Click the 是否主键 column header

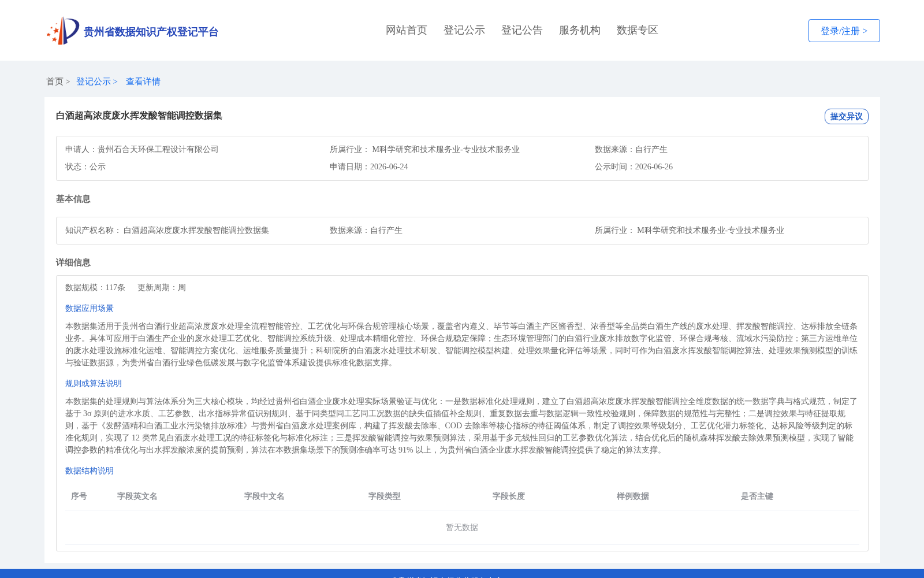click(757, 496)
